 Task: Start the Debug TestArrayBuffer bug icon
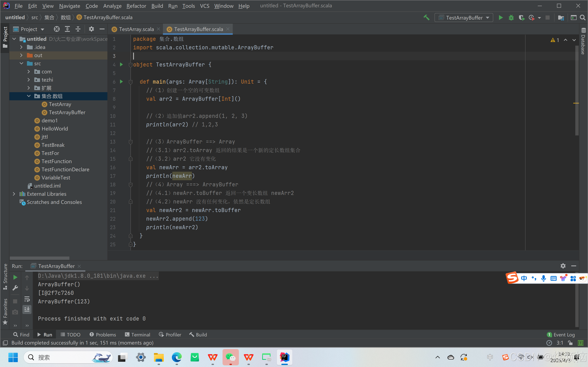511,18
